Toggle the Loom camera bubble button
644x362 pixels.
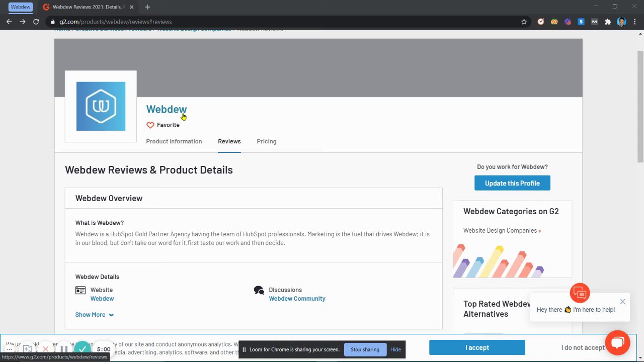[x=27, y=349]
